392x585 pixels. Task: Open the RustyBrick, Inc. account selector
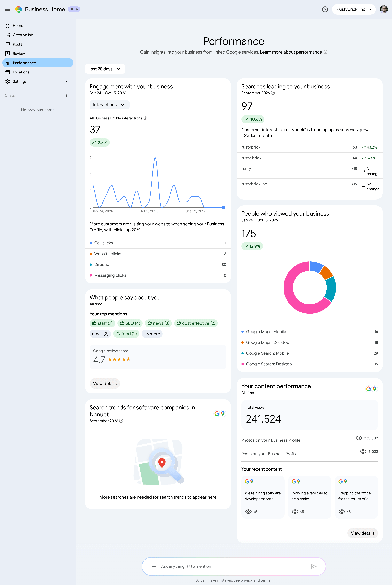pos(353,9)
